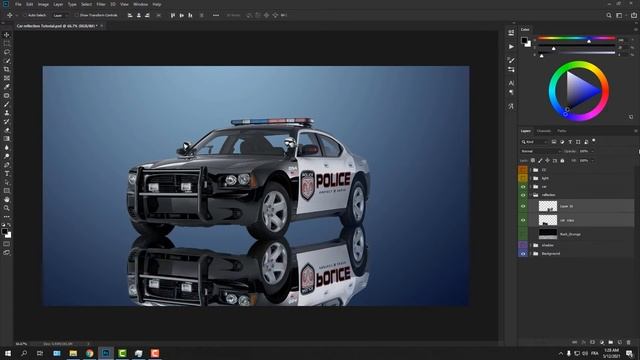Switch to the Paths tab

(562, 131)
